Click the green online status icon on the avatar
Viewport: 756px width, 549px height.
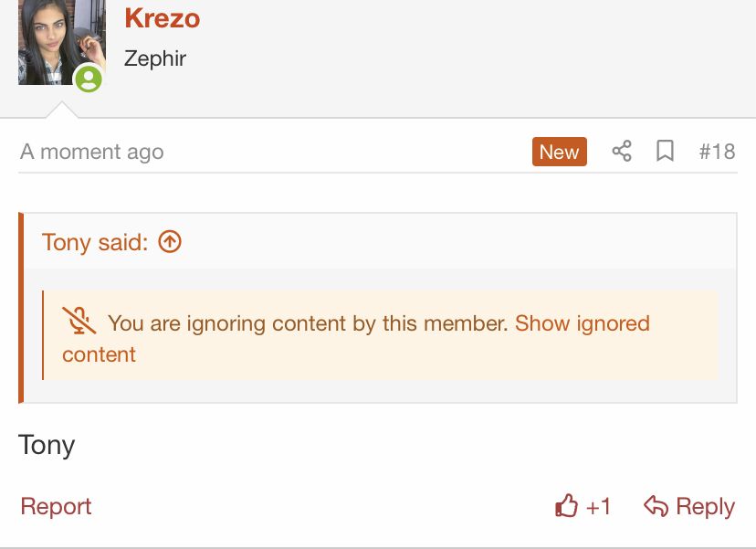(89, 79)
